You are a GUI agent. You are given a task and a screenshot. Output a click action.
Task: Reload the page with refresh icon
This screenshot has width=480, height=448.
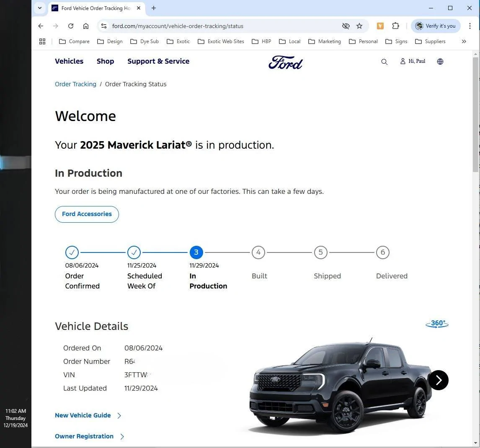click(71, 26)
